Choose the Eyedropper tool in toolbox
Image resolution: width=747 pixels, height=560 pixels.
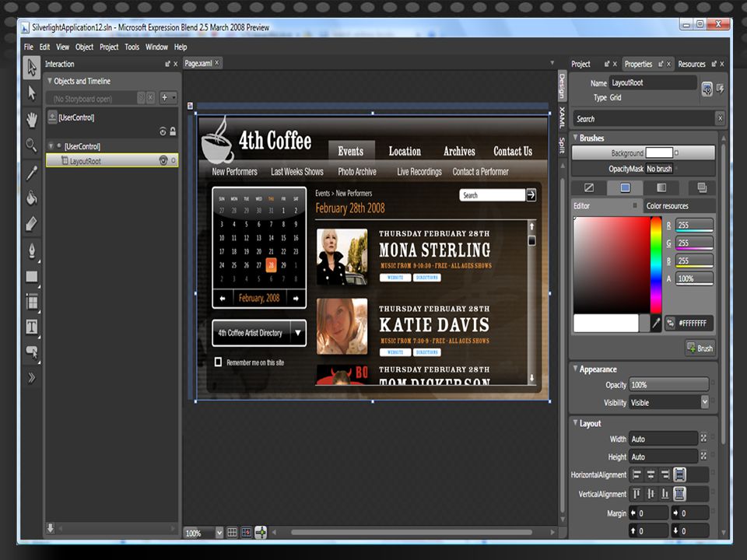click(32, 173)
